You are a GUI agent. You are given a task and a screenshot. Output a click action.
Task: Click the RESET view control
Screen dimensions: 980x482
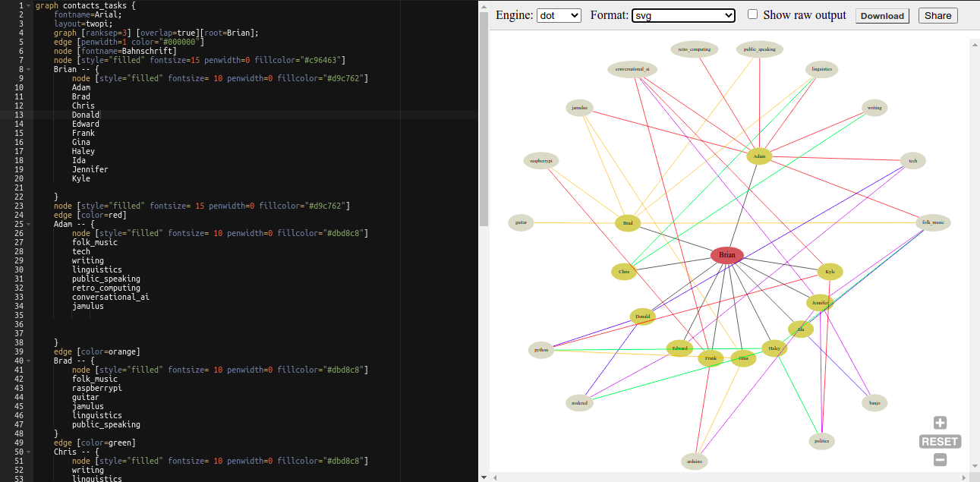[x=940, y=441]
